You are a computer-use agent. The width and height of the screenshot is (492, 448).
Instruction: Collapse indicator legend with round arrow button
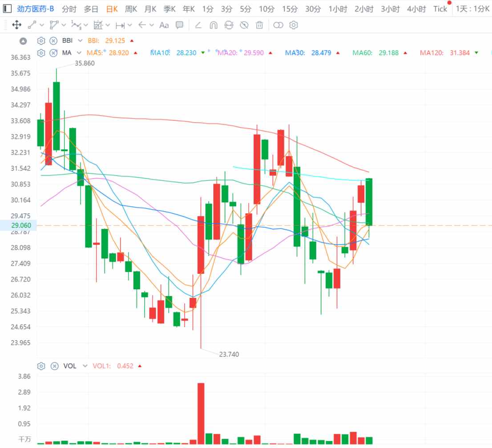(23, 41)
